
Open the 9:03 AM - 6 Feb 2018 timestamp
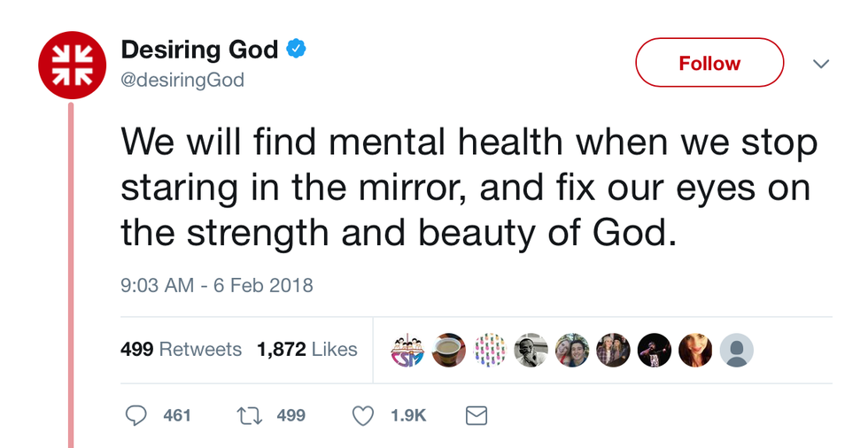coord(216,286)
